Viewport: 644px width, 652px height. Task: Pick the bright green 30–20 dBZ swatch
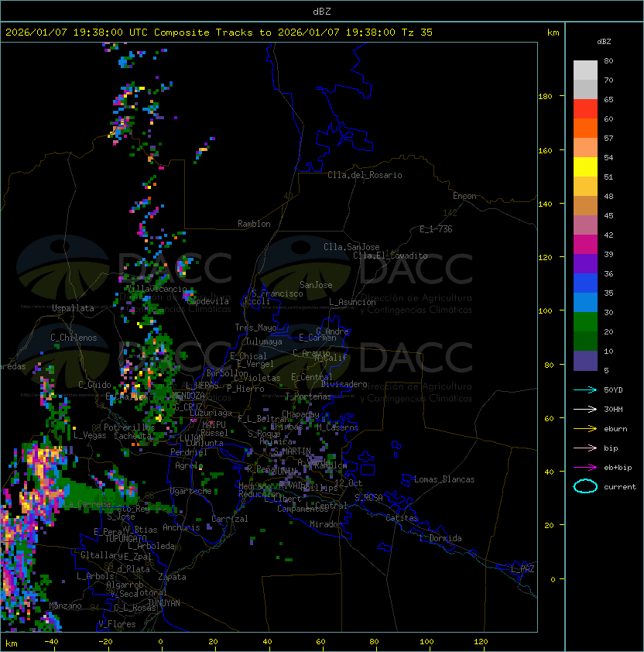(585, 322)
